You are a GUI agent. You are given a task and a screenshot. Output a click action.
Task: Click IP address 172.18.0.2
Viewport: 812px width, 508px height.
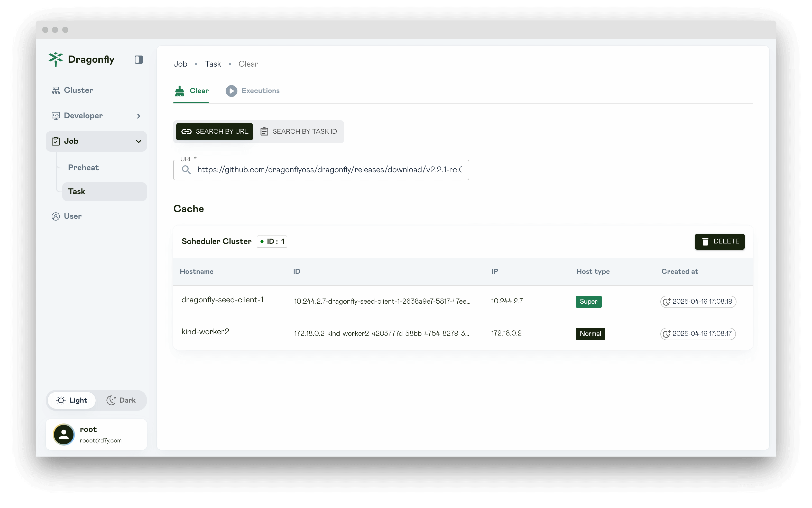click(506, 333)
